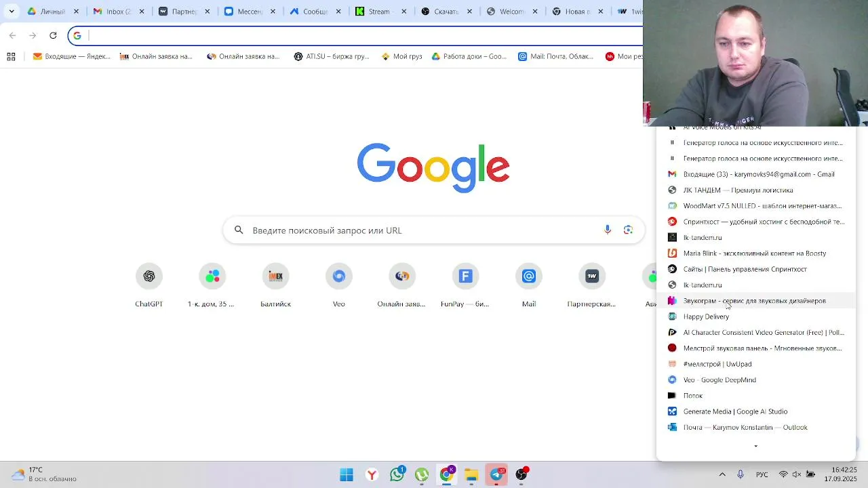
Task: Open history entry Happy Delivery
Action: 755,317
